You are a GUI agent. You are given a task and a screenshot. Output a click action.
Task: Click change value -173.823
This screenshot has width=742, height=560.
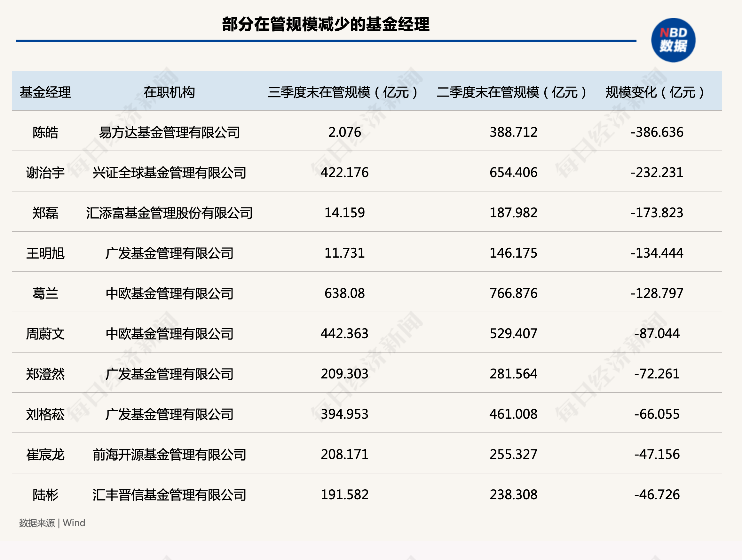pyautogui.click(x=657, y=213)
